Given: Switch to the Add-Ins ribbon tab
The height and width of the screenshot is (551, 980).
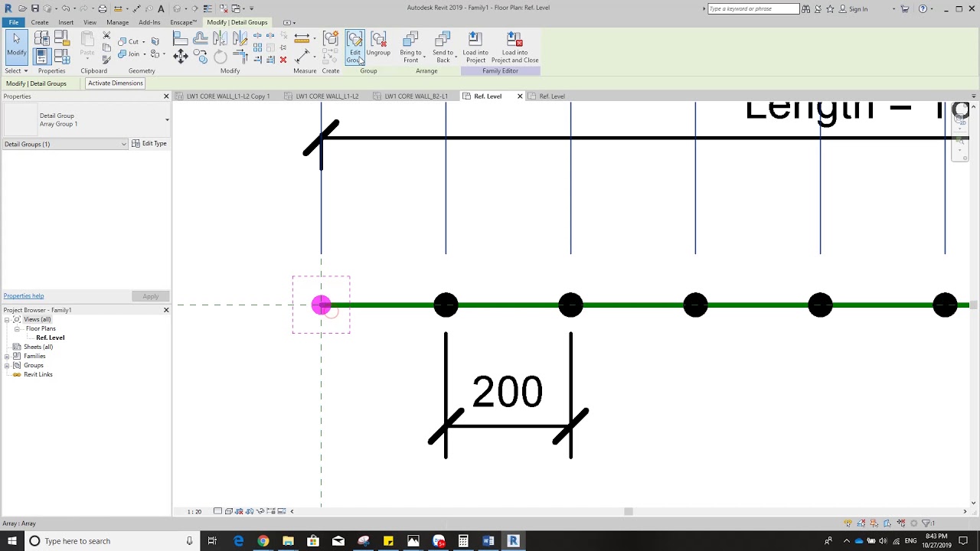Looking at the screenshot, I should pyautogui.click(x=149, y=22).
